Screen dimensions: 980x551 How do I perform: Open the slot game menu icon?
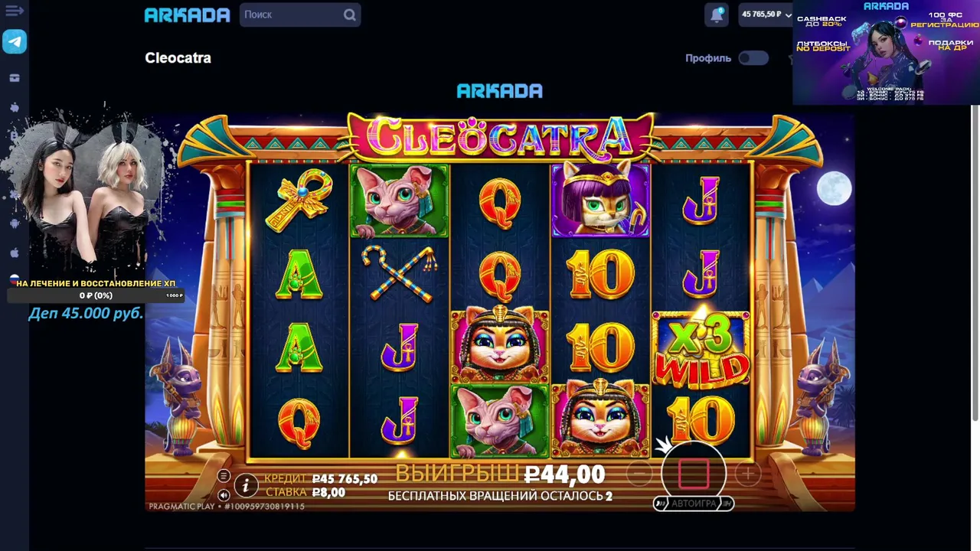click(x=224, y=476)
